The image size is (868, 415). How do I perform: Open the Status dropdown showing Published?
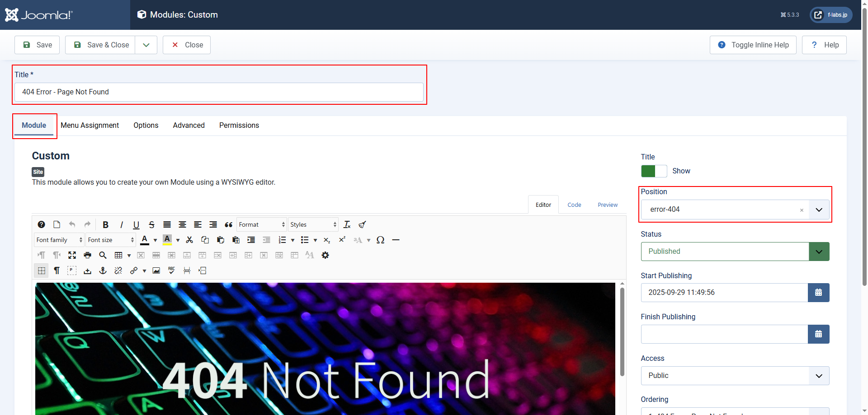point(735,252)
